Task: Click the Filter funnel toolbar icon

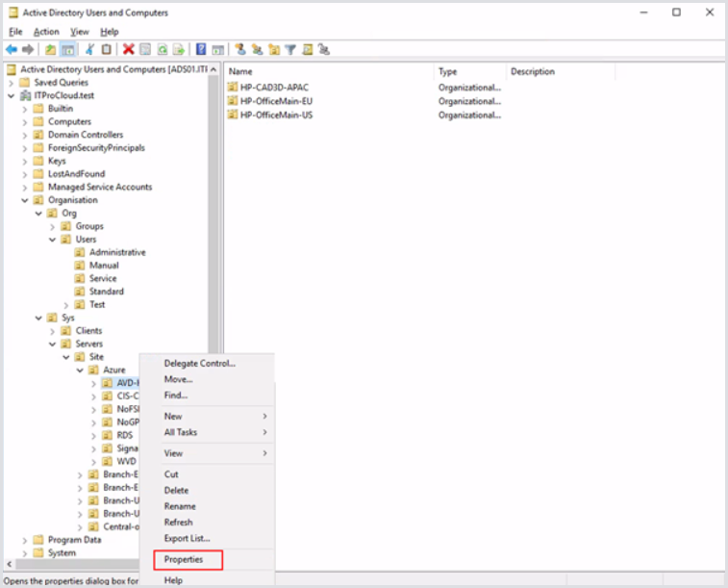Action: click(x=290, y=49)
